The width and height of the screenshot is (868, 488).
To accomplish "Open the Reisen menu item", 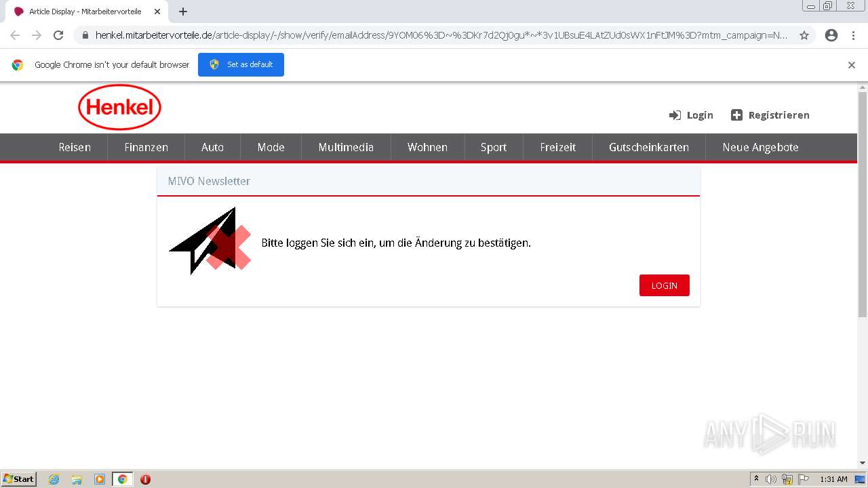I will [x=75, y=147].
